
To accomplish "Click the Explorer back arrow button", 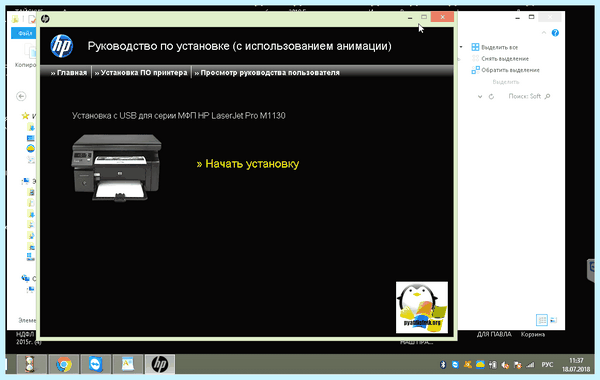I will tap(21, 96).
